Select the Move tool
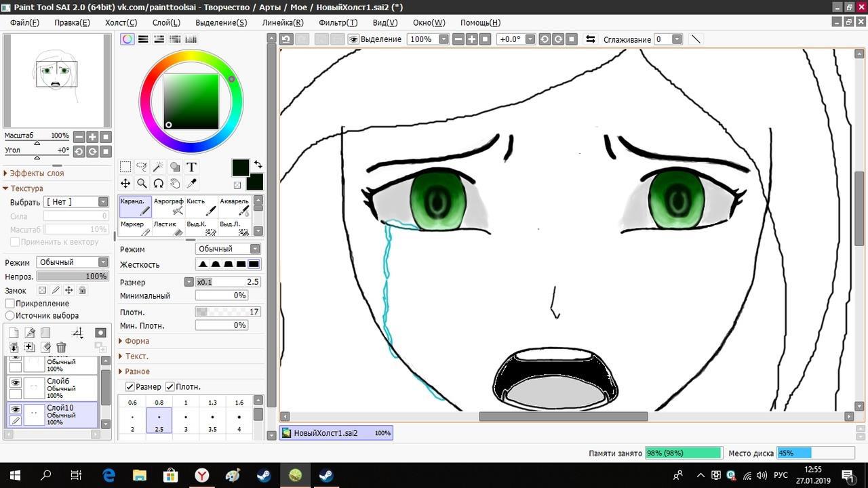 [125, 183]
